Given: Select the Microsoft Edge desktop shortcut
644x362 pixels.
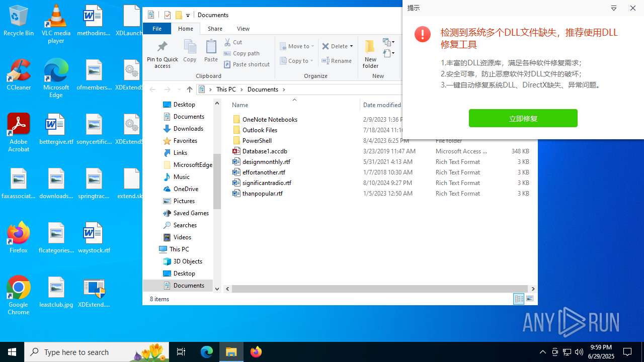Looking at the screenshot, I should pyautogui.click(x=56, y=78).
